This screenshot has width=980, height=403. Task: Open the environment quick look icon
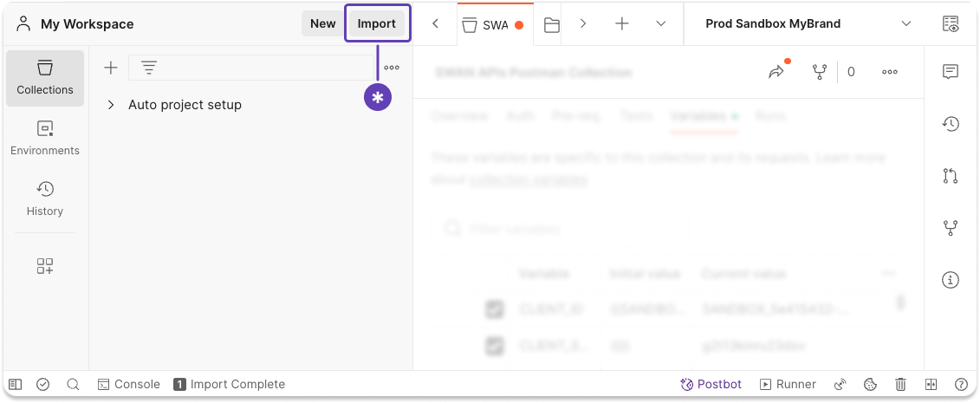(951, 24)
